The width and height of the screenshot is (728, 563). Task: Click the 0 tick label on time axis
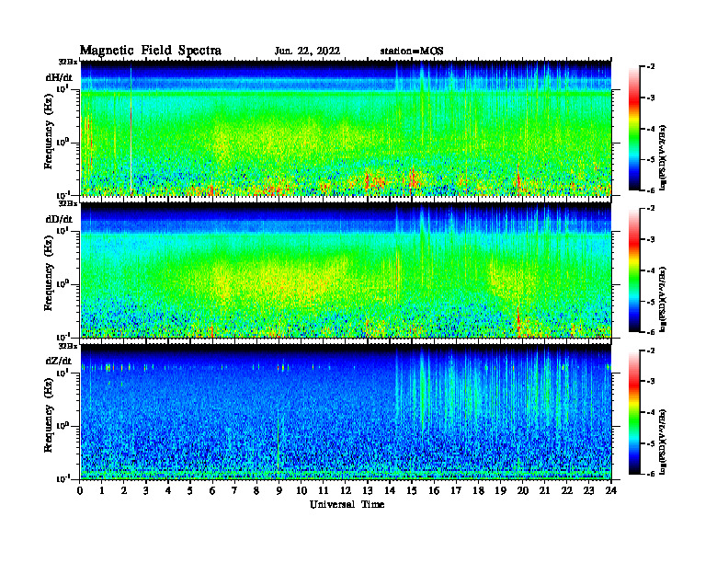pos(80,491)
